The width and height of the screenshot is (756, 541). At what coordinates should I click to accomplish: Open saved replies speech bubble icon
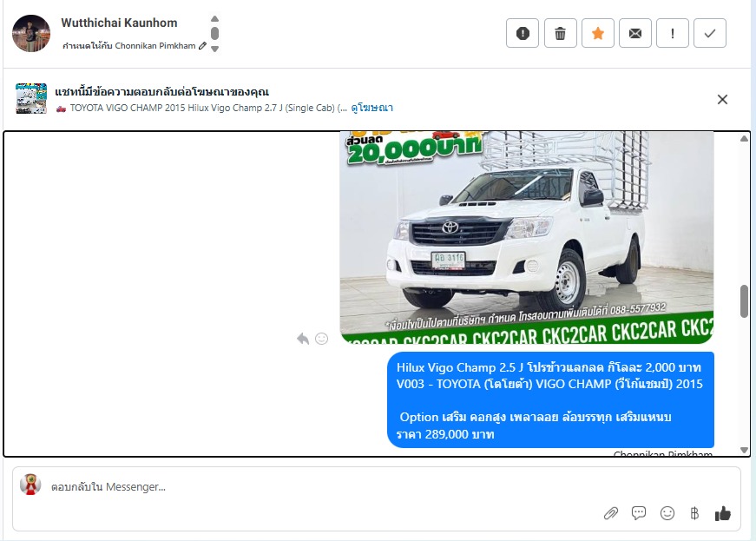[639, 513]
